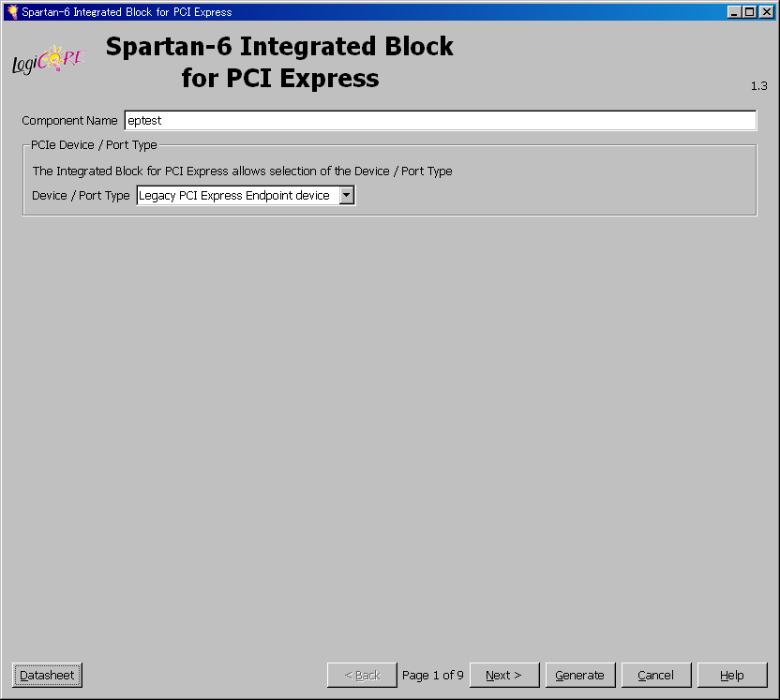
Task: Cancel the core configuration
Action: [x=655, y=675]
